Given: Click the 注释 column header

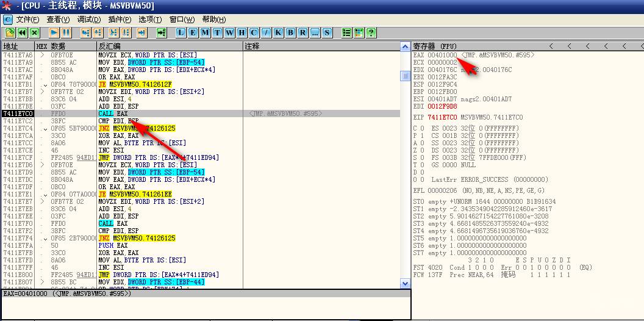Looking at the screenshot, I should coord(321,46).
